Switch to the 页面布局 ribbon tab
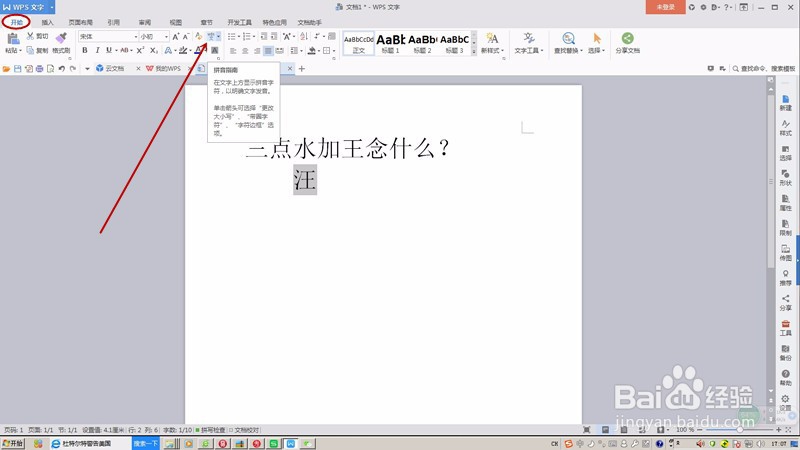The image size is (800, 450). pyautogui.click(x=81, y=22)
